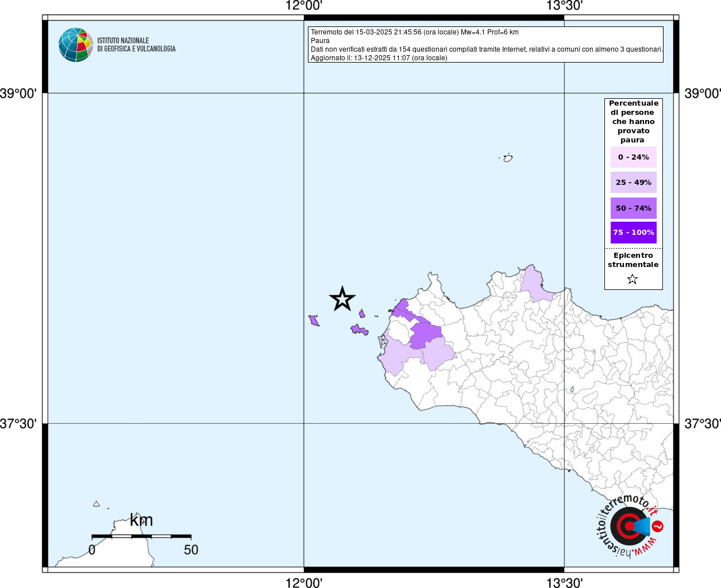The image size is (721, 588).
Task: Select the 50 - 74% legend swatch
Action: tap(633, 208)
